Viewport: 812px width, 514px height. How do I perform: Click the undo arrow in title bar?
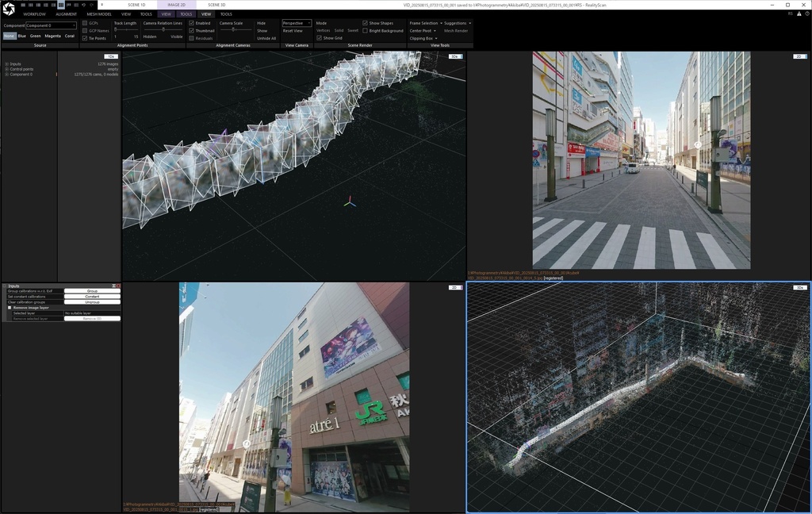pos(82,5)
